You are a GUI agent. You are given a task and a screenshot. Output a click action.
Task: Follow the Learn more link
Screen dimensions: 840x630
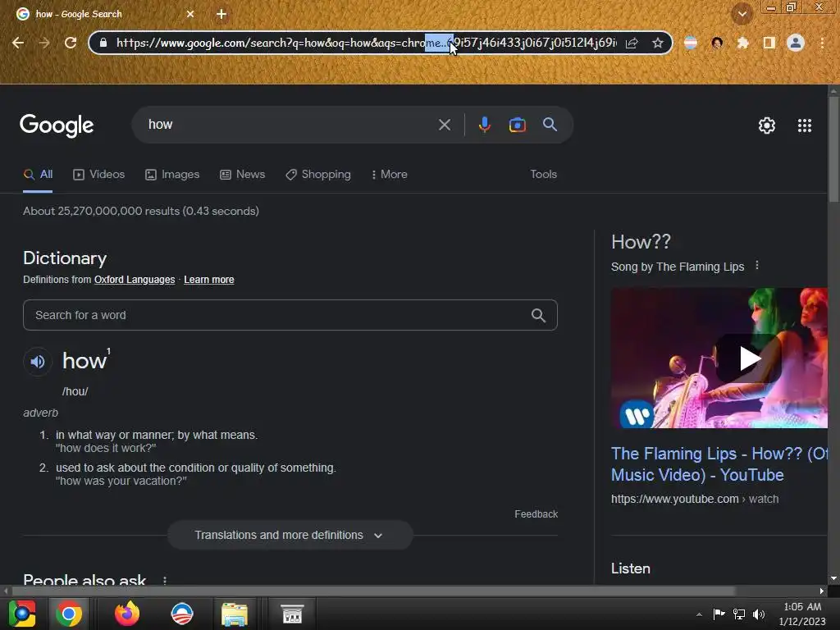tap(209, 280)
